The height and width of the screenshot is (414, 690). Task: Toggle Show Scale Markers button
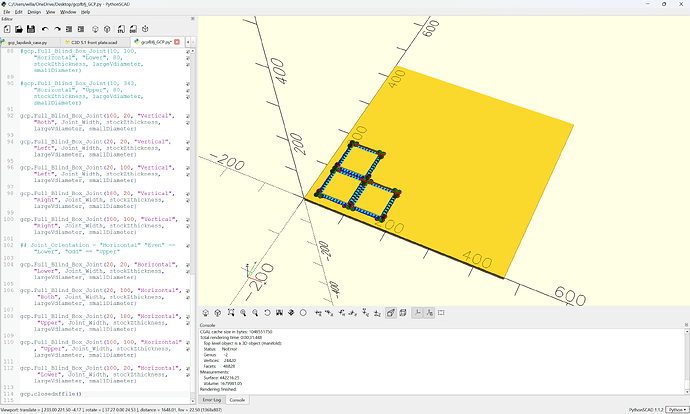click(429, 313)
